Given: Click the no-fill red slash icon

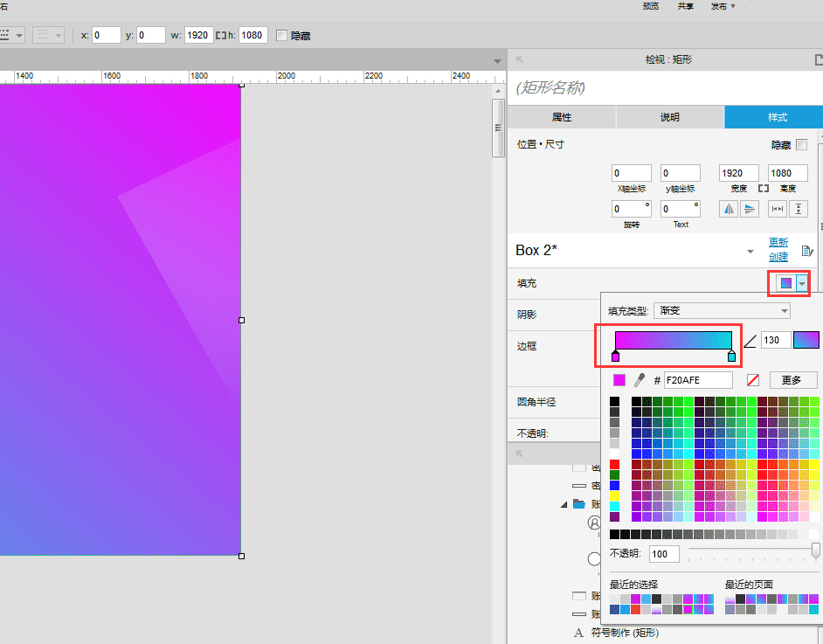Looking at the screenshot, I should click(753, 380).
